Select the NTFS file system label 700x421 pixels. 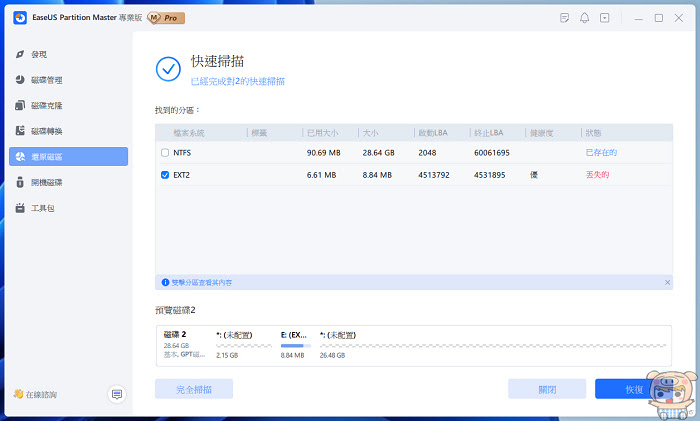click(182, 153)
